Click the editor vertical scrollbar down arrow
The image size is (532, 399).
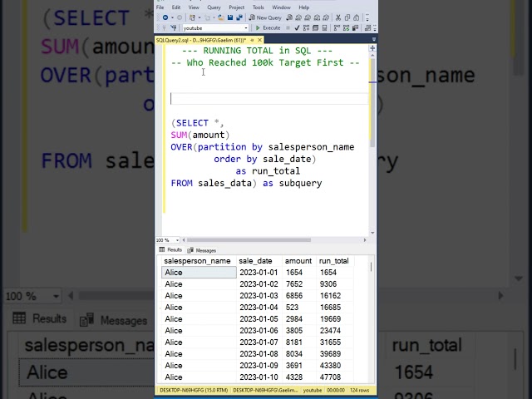pos(372,233)
